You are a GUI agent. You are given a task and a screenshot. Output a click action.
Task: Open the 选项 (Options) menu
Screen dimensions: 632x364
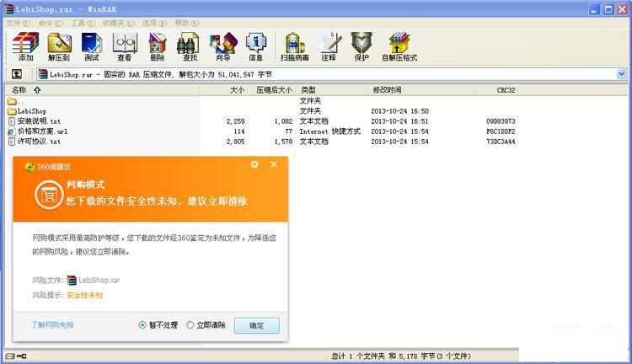154,23
